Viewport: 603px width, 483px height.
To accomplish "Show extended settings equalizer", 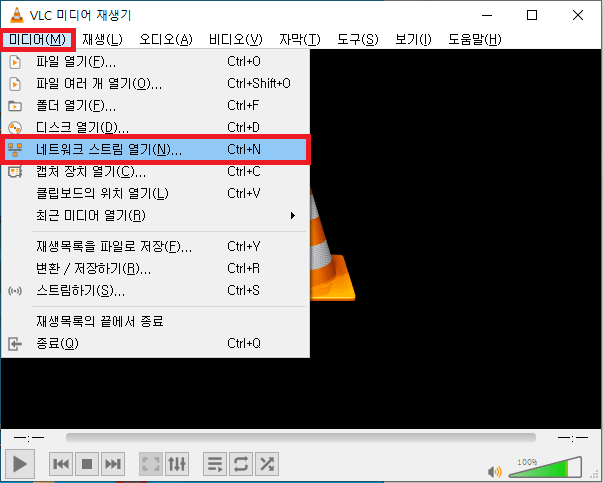I will 177,464.
